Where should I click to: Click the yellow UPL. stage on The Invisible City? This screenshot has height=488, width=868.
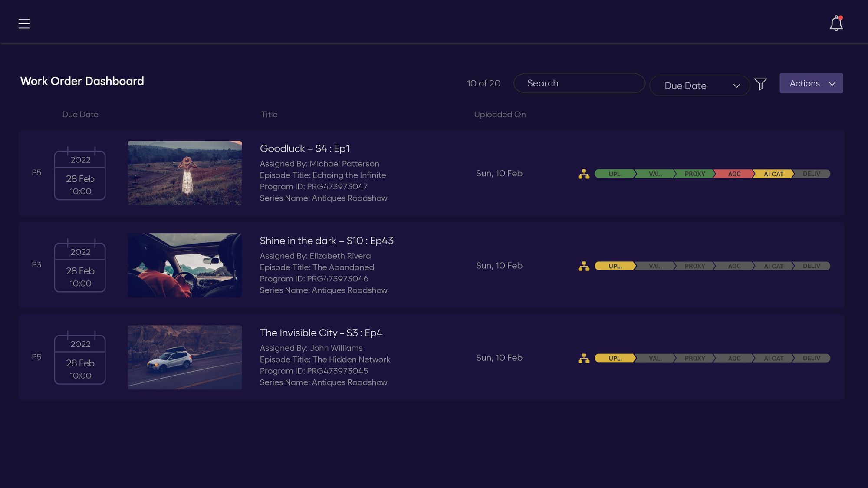point(615,358)
